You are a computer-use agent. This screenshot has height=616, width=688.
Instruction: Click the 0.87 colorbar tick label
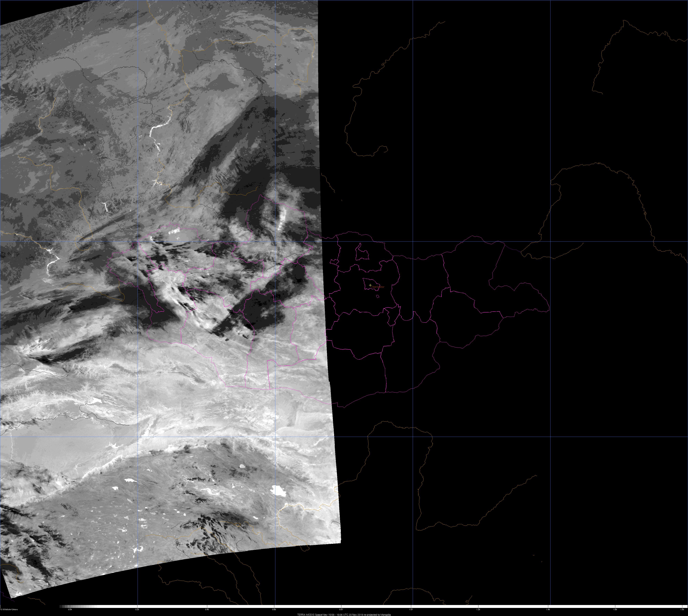[341, 610]
